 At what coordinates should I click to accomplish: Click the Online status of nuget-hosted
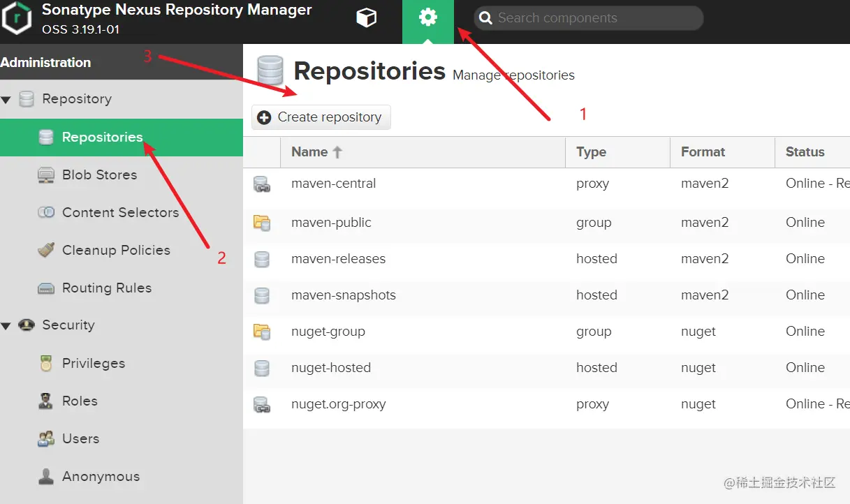tap(805, 368)
